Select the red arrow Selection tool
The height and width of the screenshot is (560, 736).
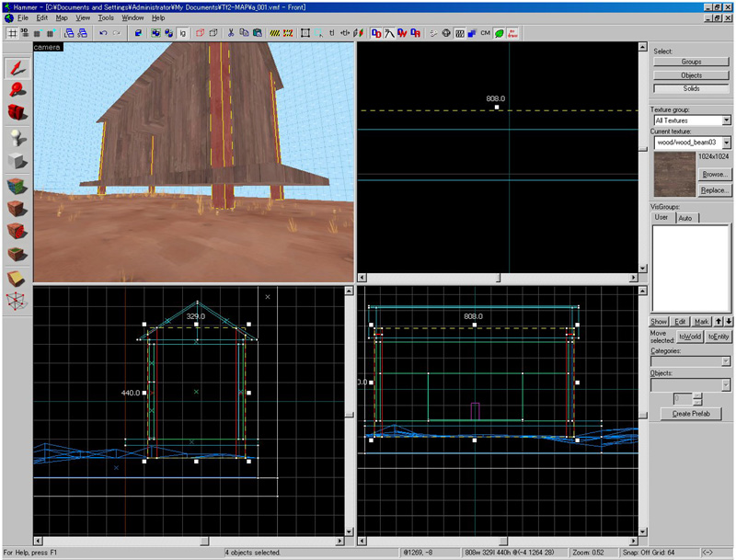point(17,68)
